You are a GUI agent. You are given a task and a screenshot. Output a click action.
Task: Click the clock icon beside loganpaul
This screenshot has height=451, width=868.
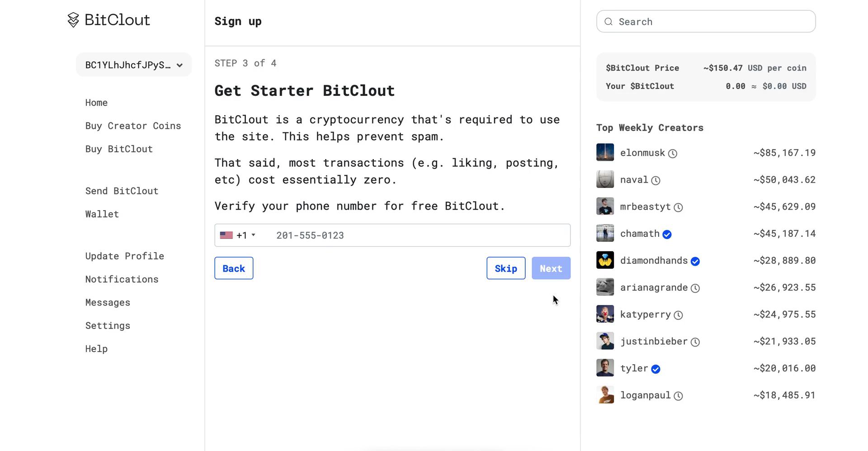(679, 396)
